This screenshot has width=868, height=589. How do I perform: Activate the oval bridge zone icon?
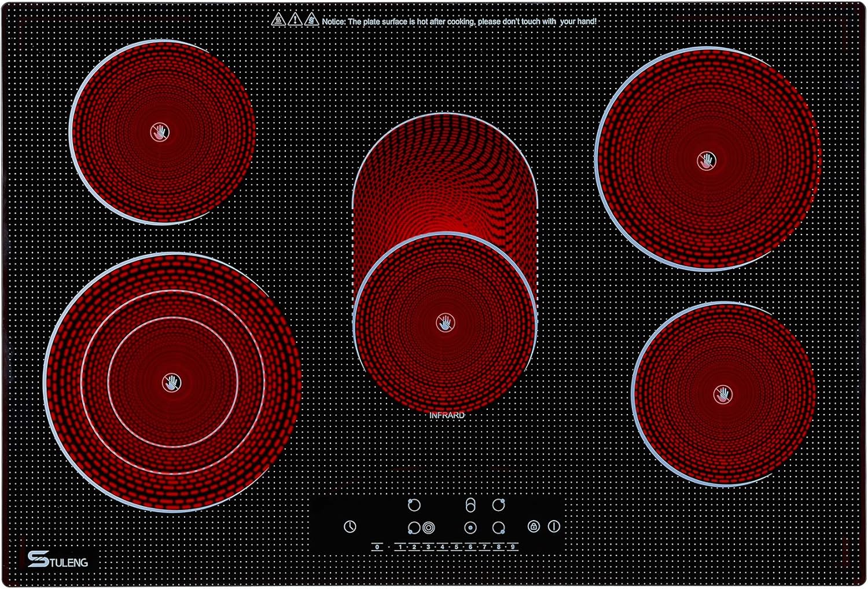coord(470,505)
